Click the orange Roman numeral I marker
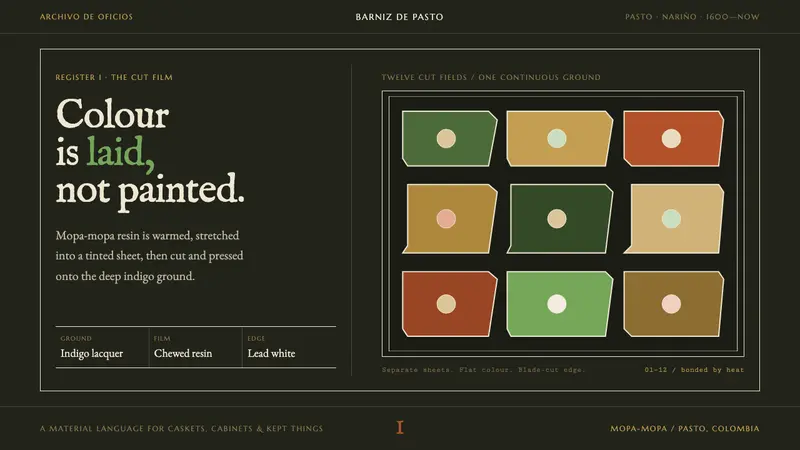The image size is (800, 450). (x=400, y=428)
